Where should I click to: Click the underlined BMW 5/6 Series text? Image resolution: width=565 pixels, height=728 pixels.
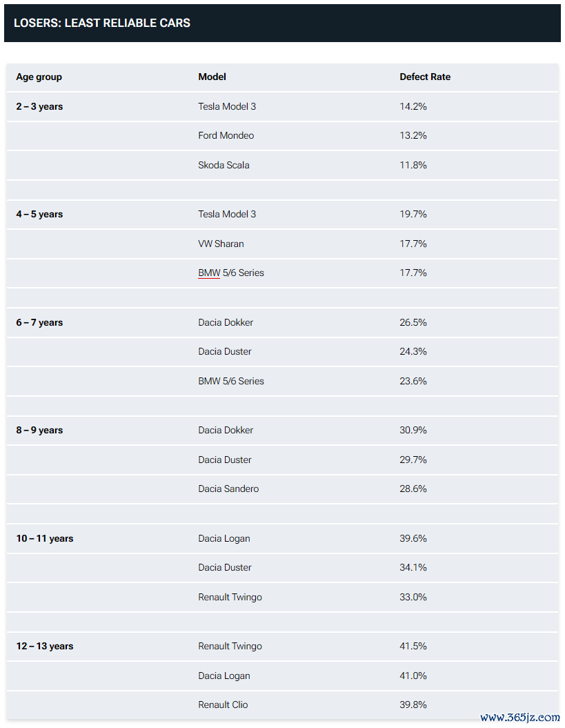(x=231, y=273)
